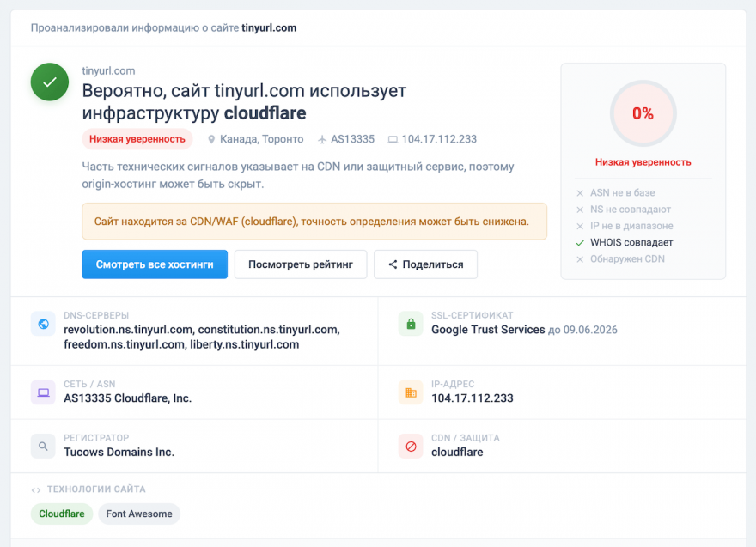Click the X icon beside ASN не в базе
Screen dimensions: 756x547
[580, 193]
